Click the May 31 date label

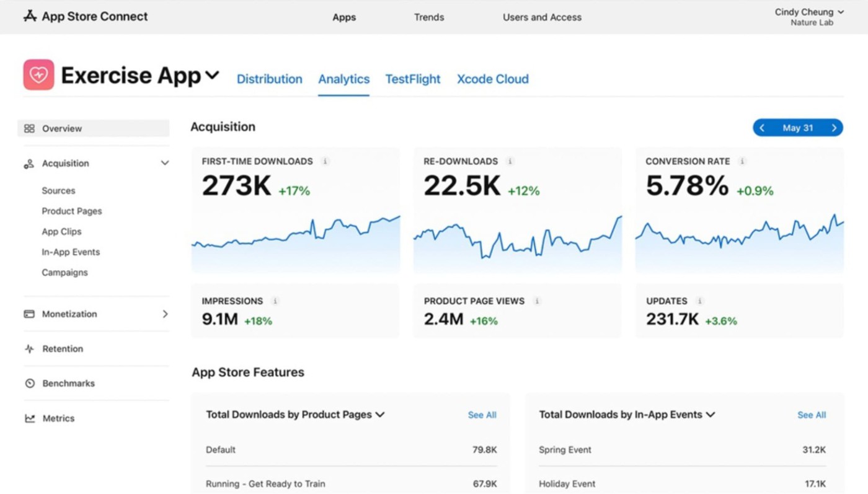tap(798, 128)
